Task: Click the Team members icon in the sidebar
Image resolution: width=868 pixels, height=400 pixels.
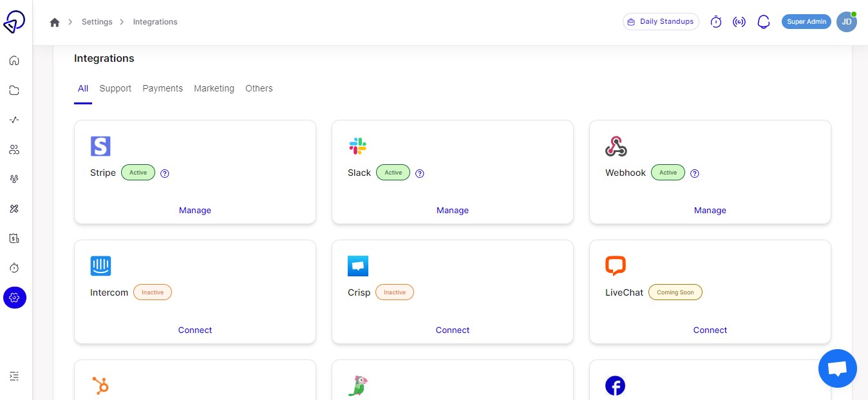Action: point(14,149)
